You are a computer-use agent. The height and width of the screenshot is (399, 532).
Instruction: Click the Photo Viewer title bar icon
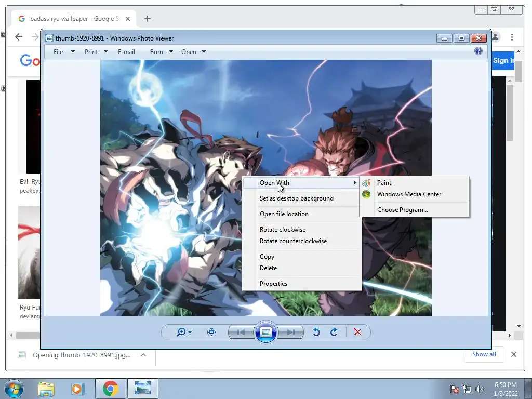pyautogui.click(x=49, y=38)
